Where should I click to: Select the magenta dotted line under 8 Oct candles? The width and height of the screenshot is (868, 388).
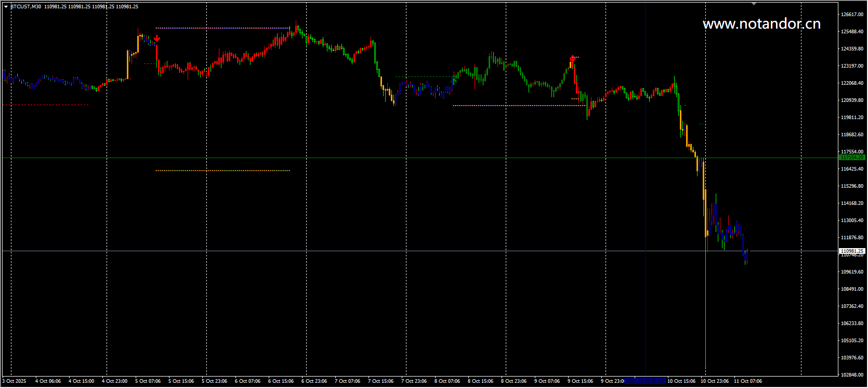[517, 106]
